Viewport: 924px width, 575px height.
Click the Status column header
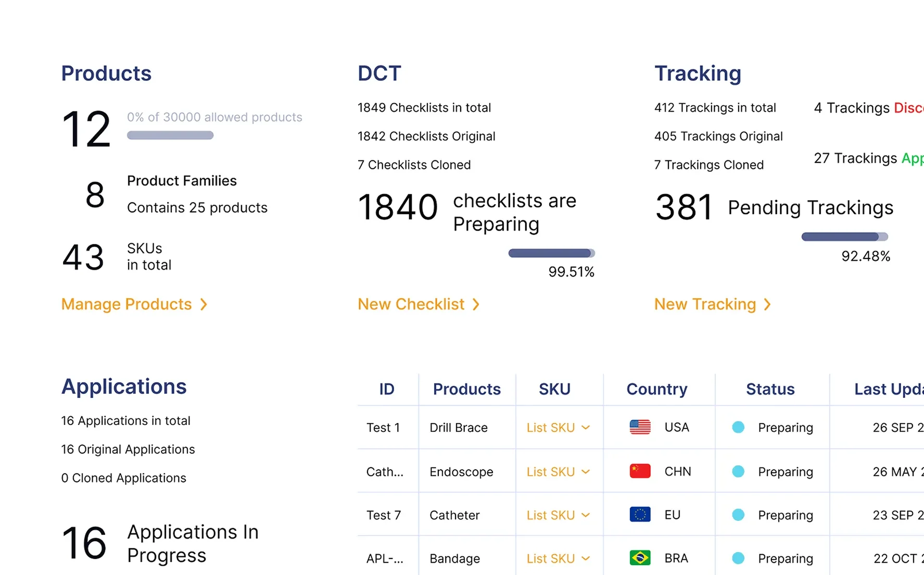pyautogui.click(x=770, y=389)
